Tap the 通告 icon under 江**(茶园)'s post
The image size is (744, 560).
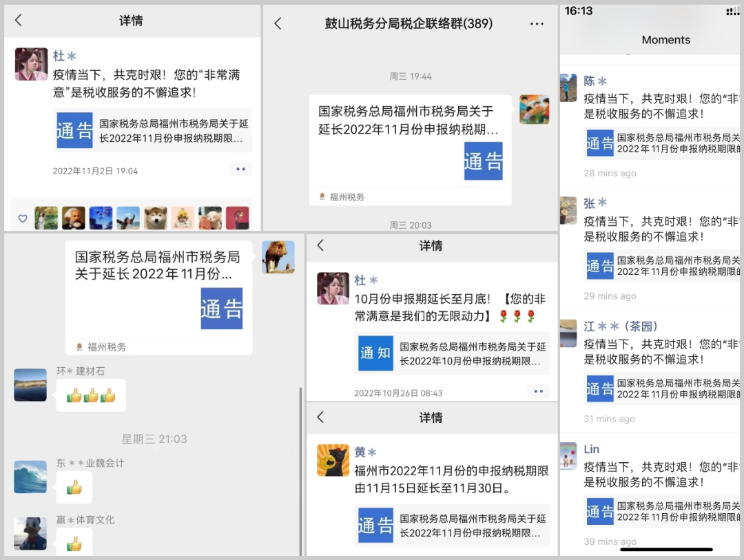[600, 388]
